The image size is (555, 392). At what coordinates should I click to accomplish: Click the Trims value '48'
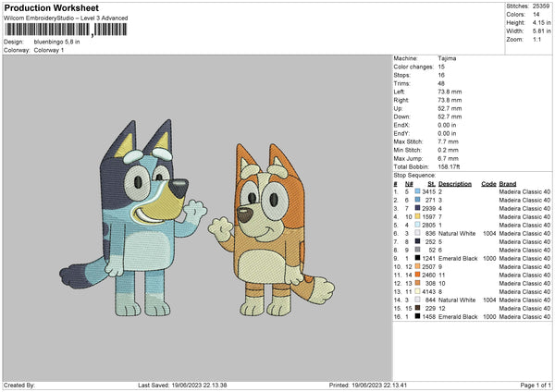point(441,83)
